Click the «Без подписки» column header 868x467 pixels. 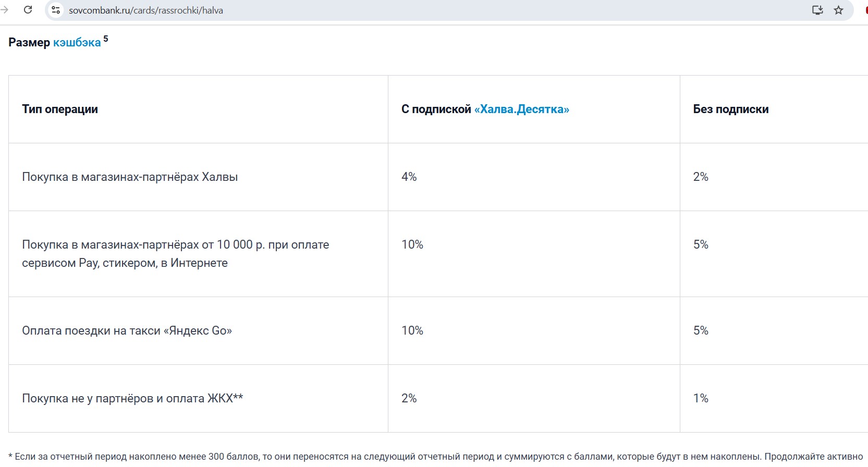tap(730, 109)
